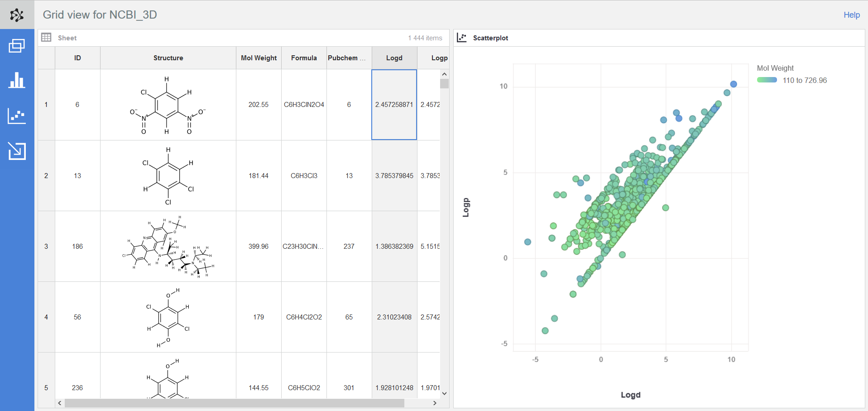Click the horizontal scroll left arrow
Image resolution: width=868 pixels, height=411 pixels.
pos(60,403)
